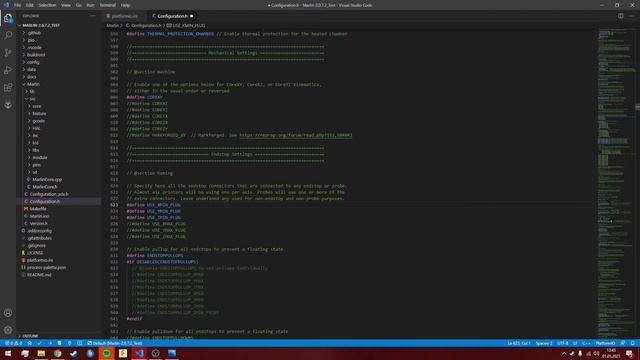Click the code minimap overview
The image size is (640, 360).
(x=616, y=184)
